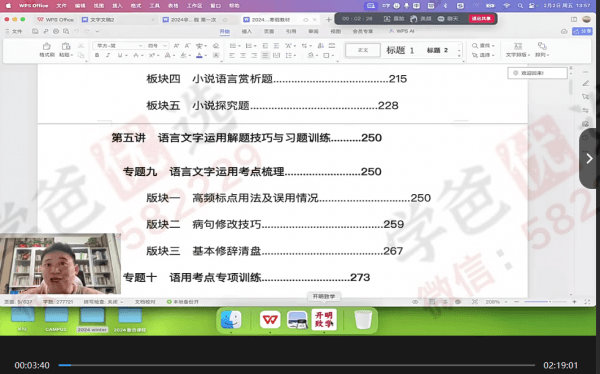Adjust the zoom slider in status bar
Viewport: 600px width, 374px height.
pyautogui.click(x=545, y=302)
